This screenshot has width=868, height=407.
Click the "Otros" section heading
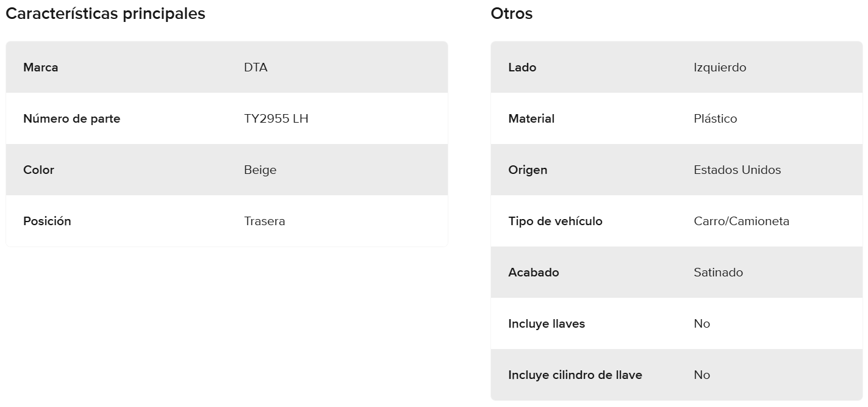[511, 14]
